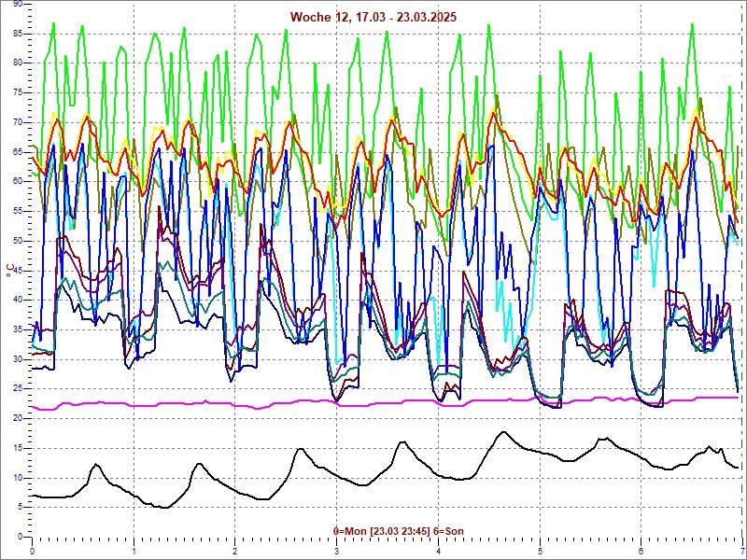747x560 pixels.
Task: Click the y-axis value 60
Action: coord(17,181)
